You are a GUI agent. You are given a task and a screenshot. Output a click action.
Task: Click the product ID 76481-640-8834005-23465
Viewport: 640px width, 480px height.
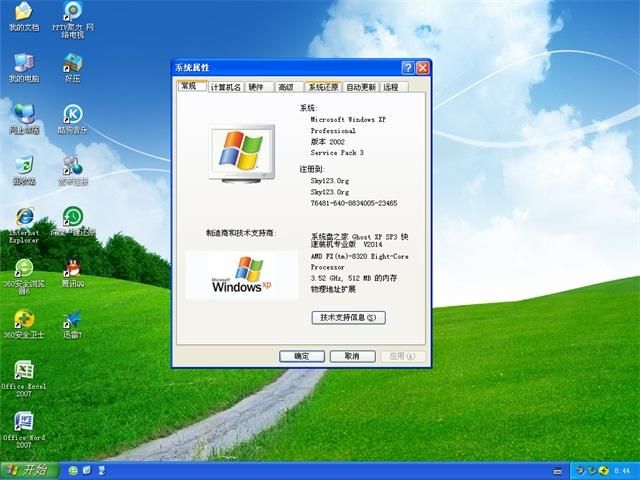coord(353,203)
